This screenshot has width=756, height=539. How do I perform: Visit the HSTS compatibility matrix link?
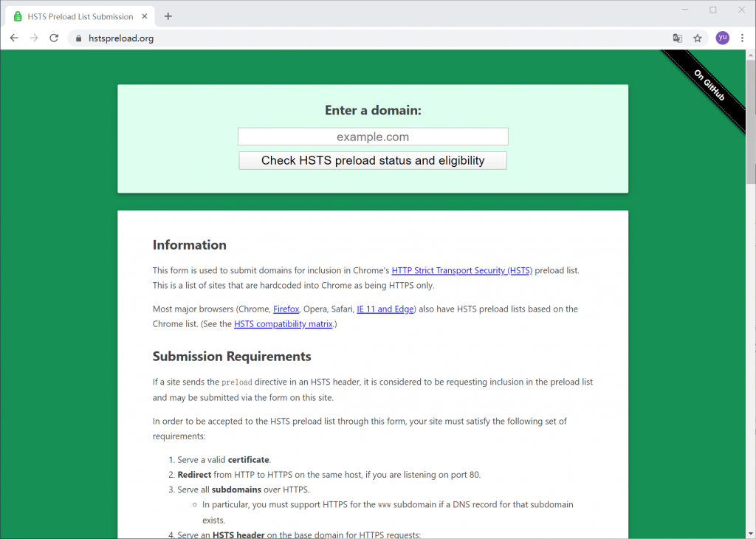(x=283, y=324)
